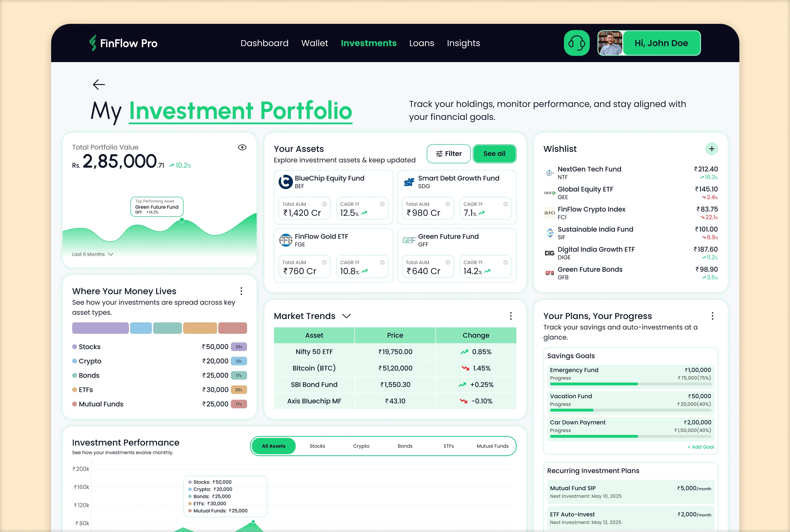Click the SBI Bond Fund asset cell
Image resolution: width=790 pixels, height=532 pixels.
tap(314, 385)
